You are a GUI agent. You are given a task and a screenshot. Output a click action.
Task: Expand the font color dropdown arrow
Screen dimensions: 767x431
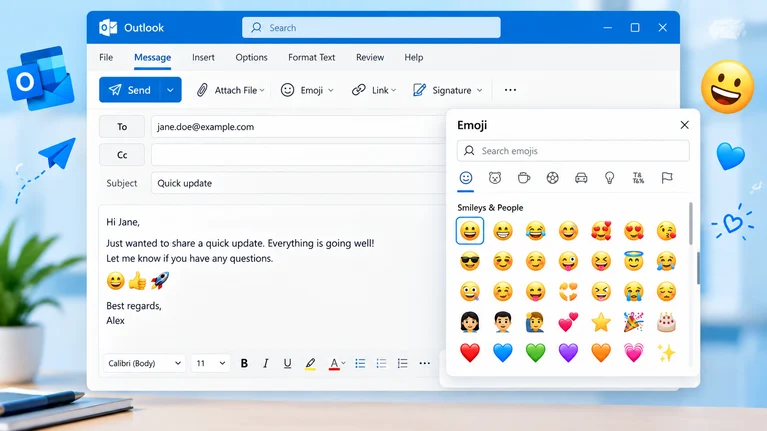tap(343, 363)
